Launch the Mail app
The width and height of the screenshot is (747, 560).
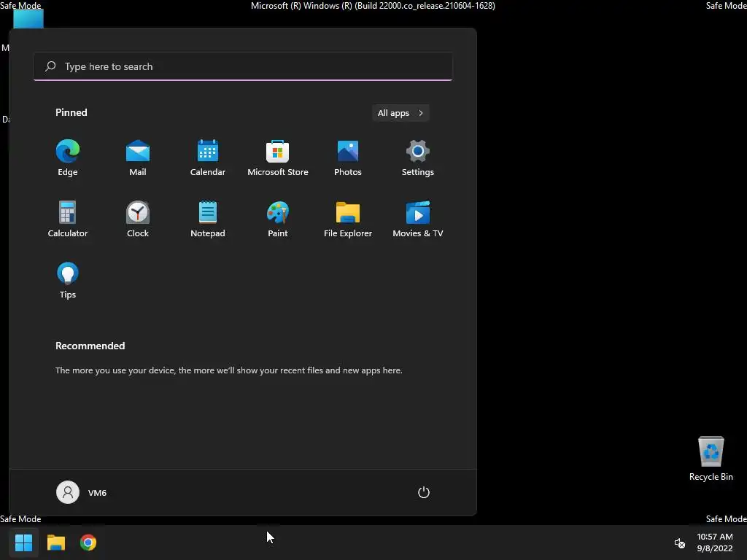coord(138,158)
